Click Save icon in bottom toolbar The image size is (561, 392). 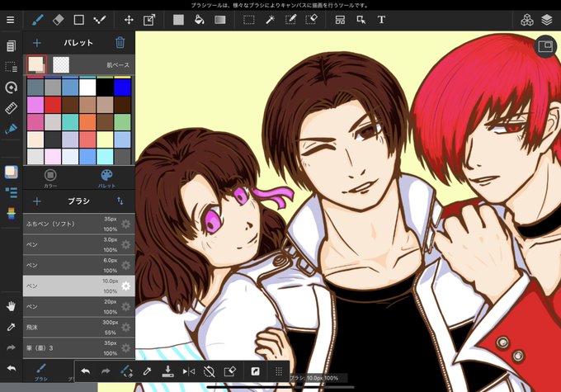point(167,371)
